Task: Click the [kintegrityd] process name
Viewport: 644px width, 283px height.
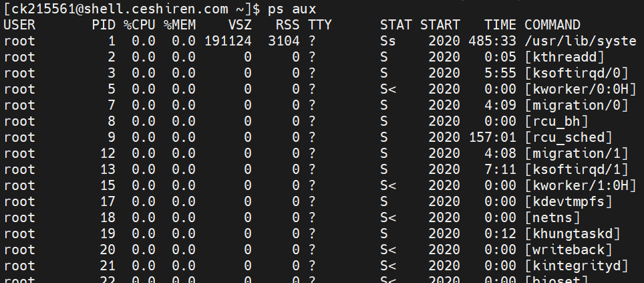Action: [577, 266]
